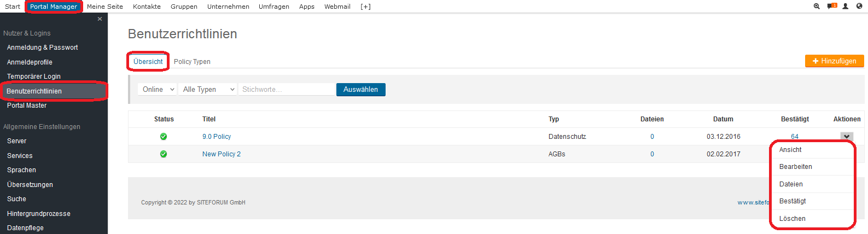Image resolution: width=868 pixels, height=234 pixels.
Task: Click the Stichworte keyword input field
Action: point(287,90)
